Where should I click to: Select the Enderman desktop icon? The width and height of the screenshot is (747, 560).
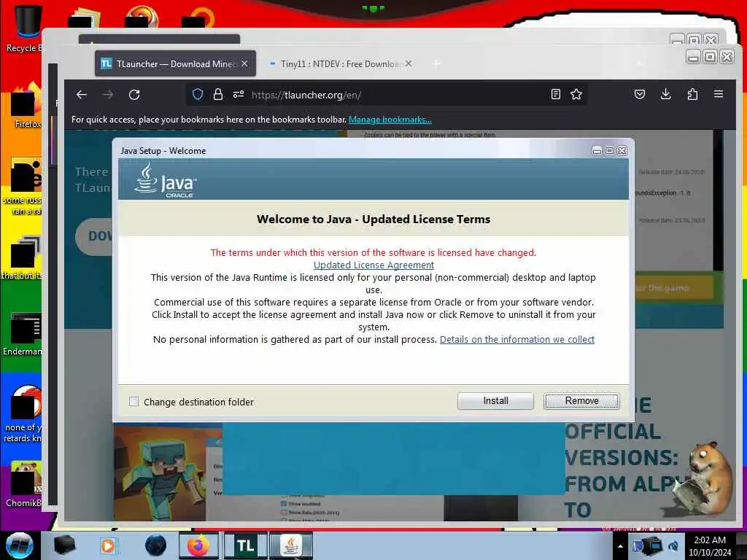click(x=23, y=334)
